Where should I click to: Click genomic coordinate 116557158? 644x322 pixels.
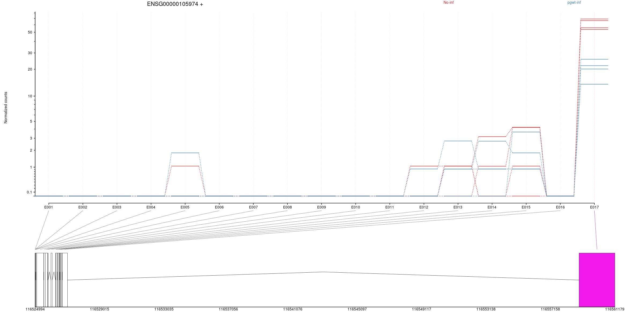coord(550,309)
